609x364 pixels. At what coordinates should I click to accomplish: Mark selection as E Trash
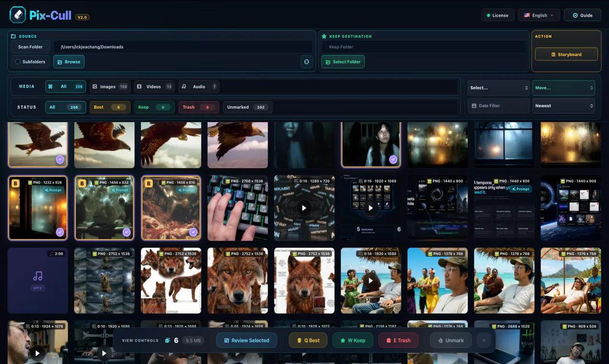point(398,341)
